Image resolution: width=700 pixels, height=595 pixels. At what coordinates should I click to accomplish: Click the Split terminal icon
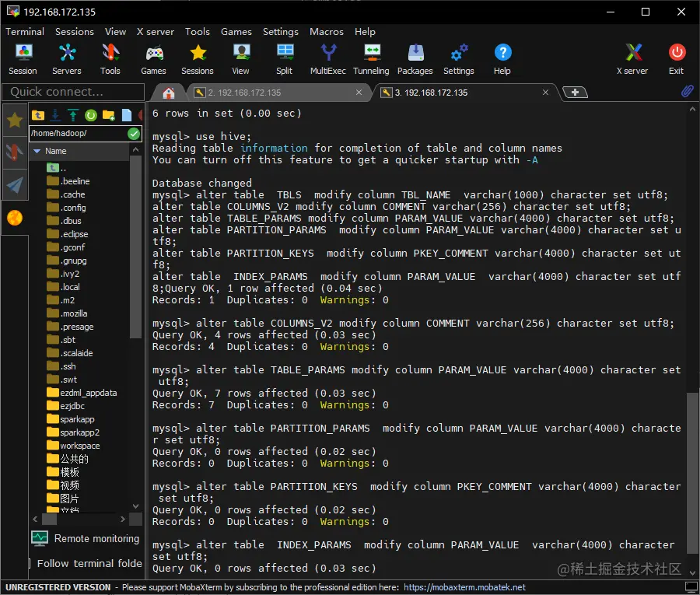(285, 59)
